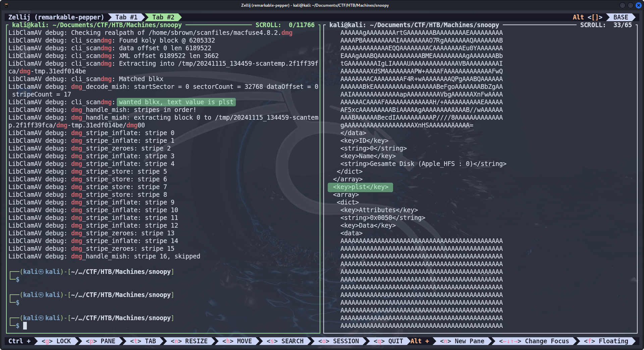Image resolution: width=644 pixels, height=350 pixels.
Task: Select the PANE mode shortcut
Action: (101, 341)
